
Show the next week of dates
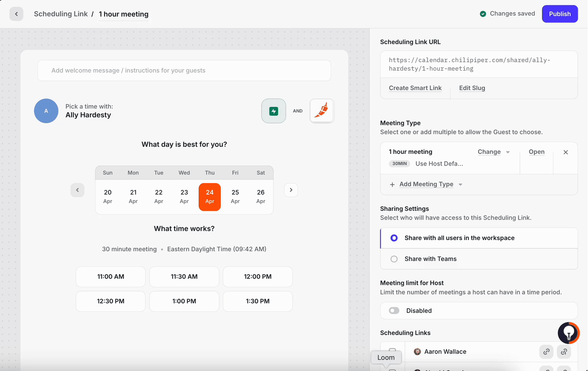tap(291, 190)
